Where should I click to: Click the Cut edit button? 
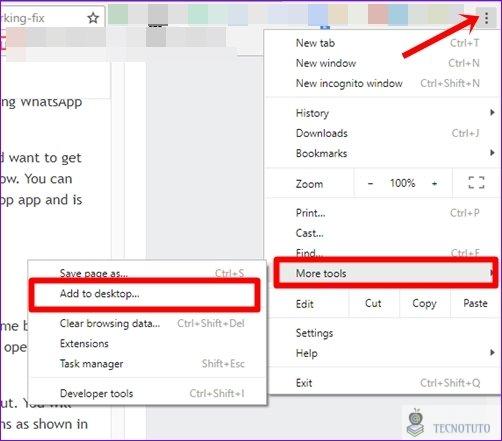coord(373,303)
